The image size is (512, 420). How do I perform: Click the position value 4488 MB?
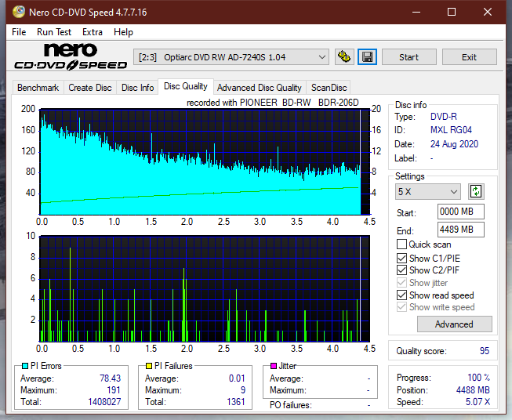473,390
